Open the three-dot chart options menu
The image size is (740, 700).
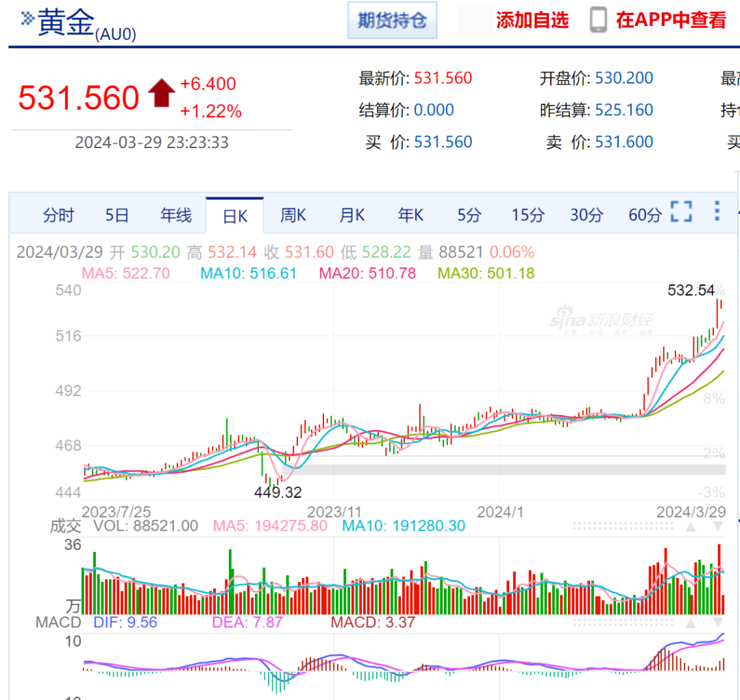click(x=717, y=211)
